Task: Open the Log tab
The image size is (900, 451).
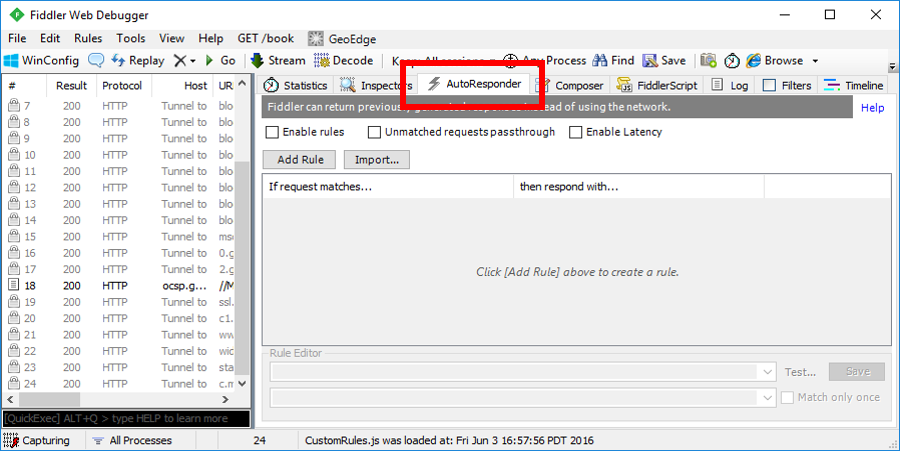Action: 730,85
